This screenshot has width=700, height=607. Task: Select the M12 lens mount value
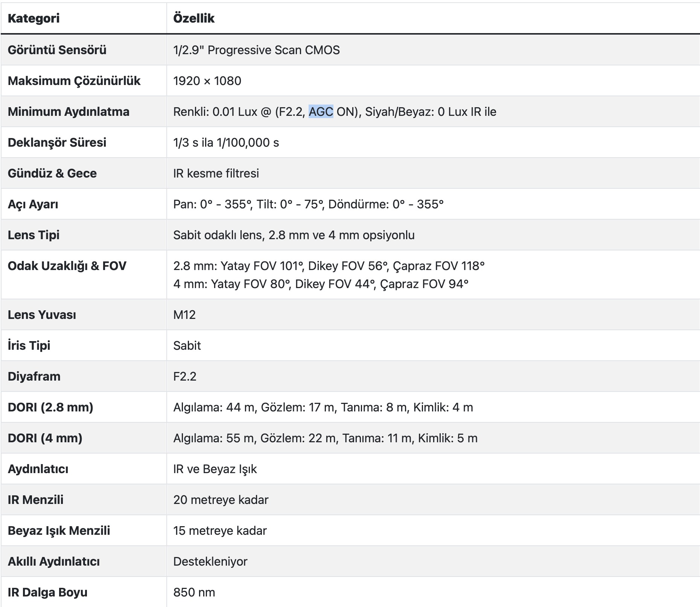[184, 315]
